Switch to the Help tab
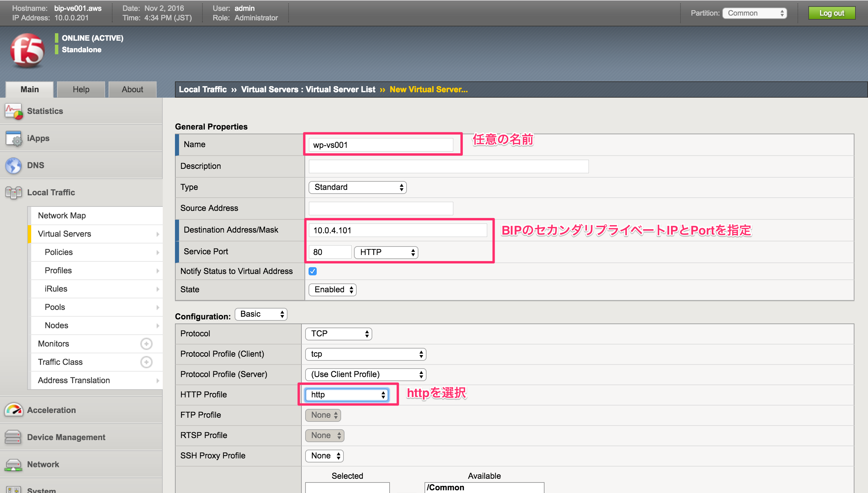The width and height of the screenshot is (868, 493). pyautogui.click(x=81, y=89)
